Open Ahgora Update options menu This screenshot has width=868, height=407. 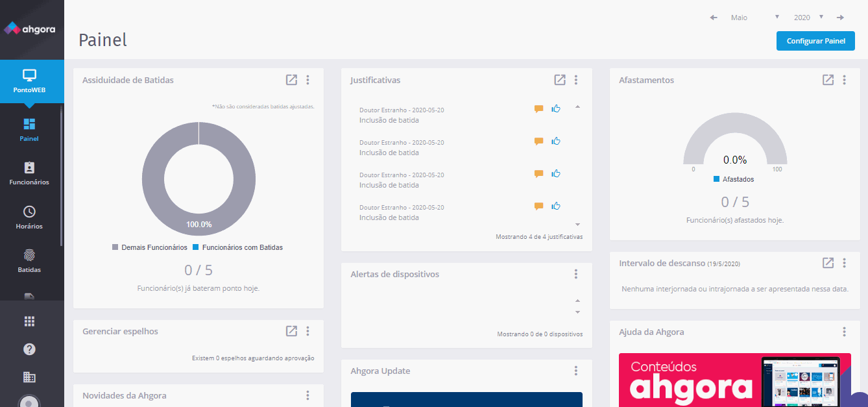pos(576,371)
